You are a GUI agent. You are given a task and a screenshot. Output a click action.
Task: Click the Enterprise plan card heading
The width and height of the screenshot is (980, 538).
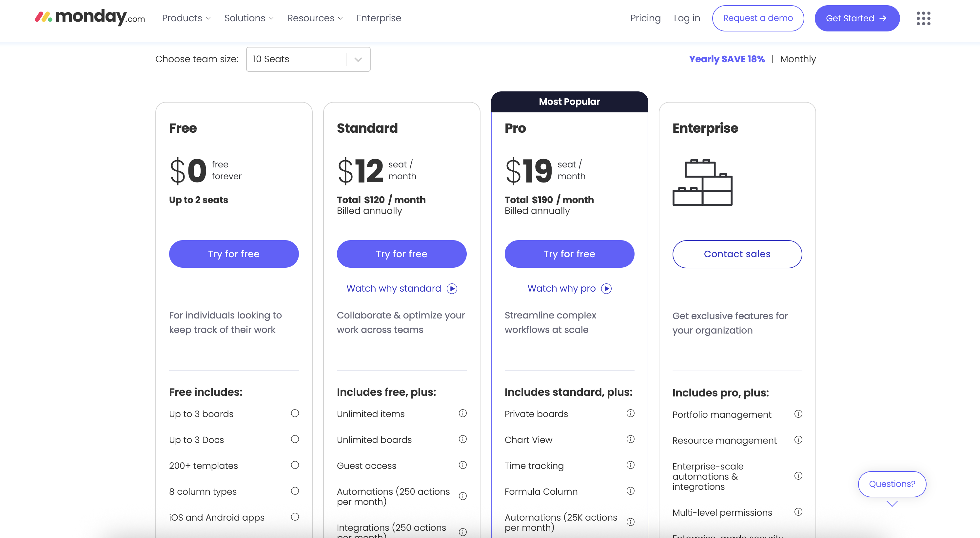(x=705, y=128)
